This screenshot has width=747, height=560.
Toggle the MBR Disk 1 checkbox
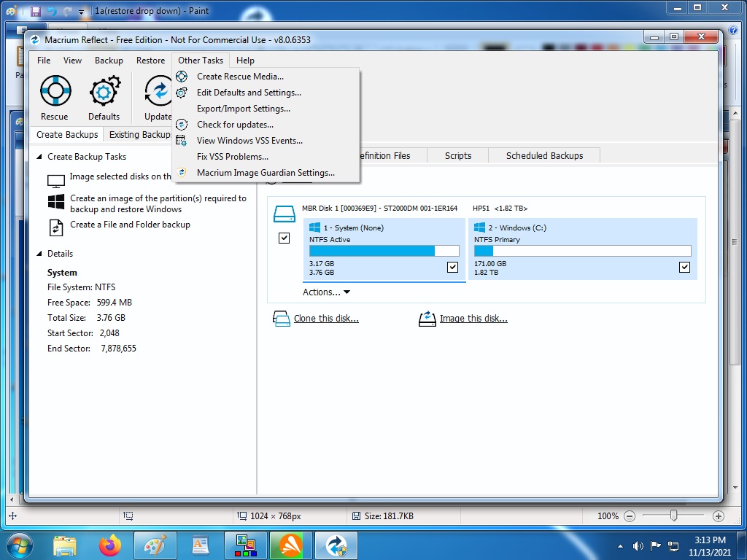coord(284,238)
